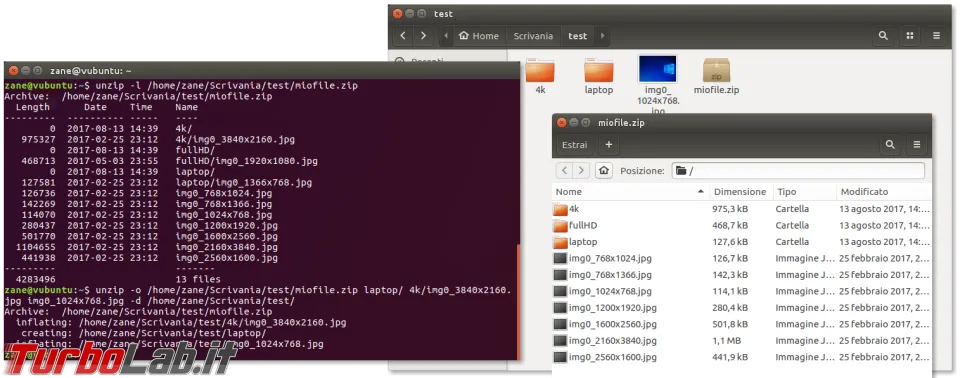Select img0_1600x2560.jpg in the archive
Viewport: 960px width, 378px height.
(741, 324)
